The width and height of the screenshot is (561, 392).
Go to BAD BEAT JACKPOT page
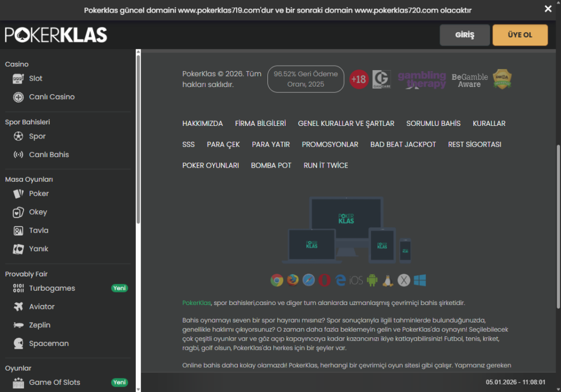pos(403,145)
